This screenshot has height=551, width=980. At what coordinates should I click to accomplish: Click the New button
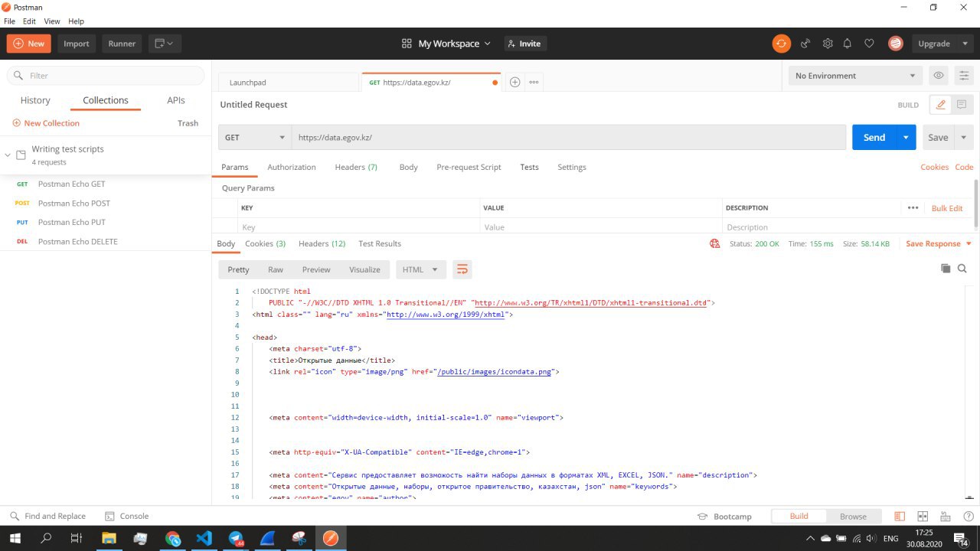coord(29,44)
